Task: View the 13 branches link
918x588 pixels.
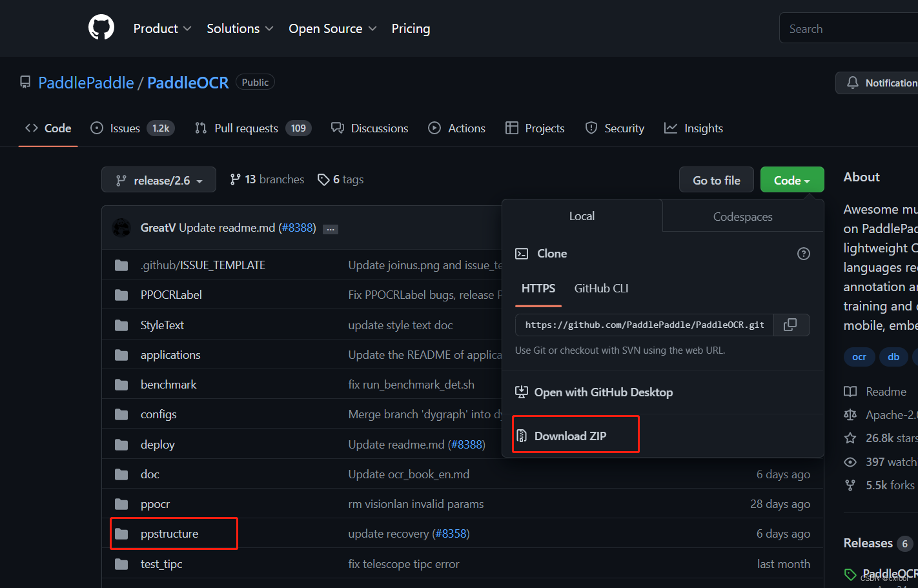Action: 267,179
